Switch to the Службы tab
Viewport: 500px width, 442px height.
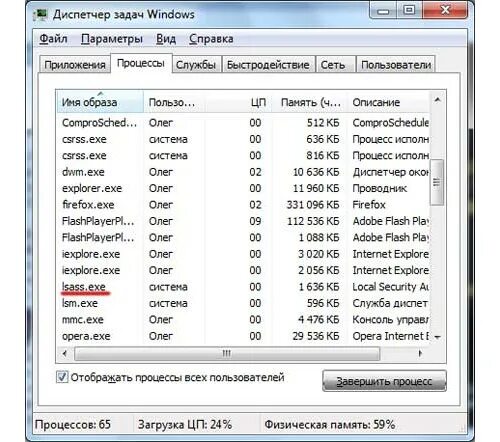pos(196,64)
